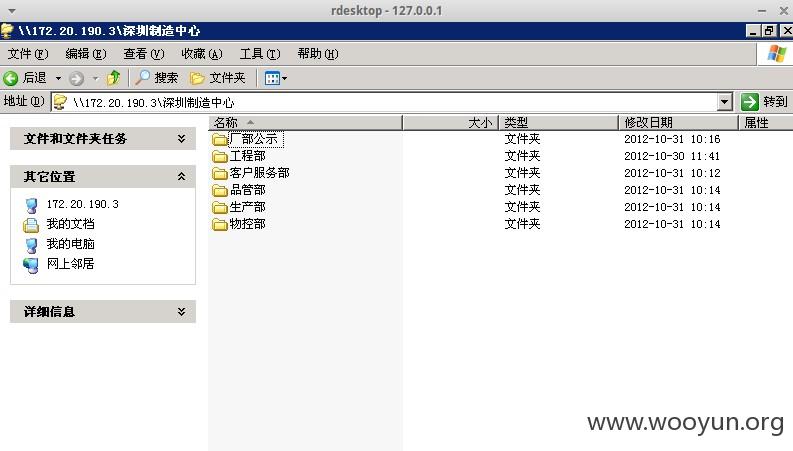Image resolution: width=793 pixels, height=451 pixels.
Task: Collapse the 其它位置 panel
Action: coord(182,176)
